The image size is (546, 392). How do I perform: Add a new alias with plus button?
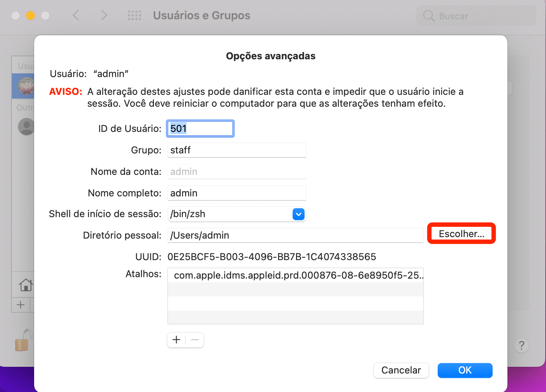point(177,340)
